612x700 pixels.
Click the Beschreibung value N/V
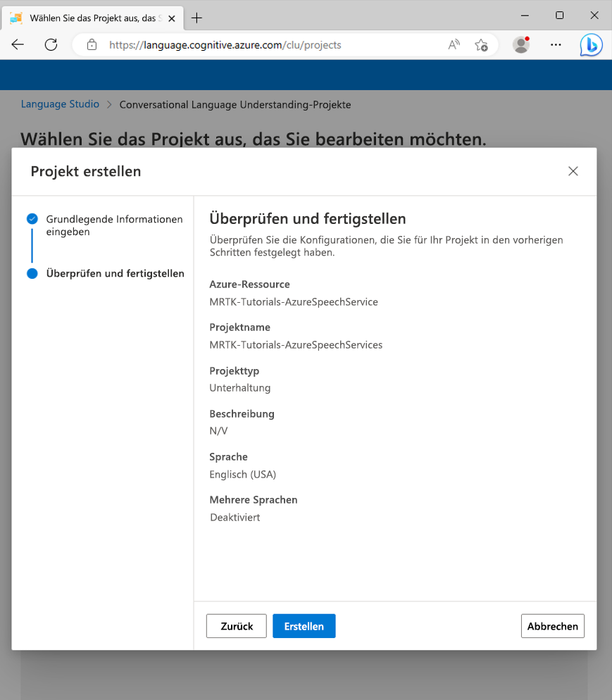click(x=219, y=431)
